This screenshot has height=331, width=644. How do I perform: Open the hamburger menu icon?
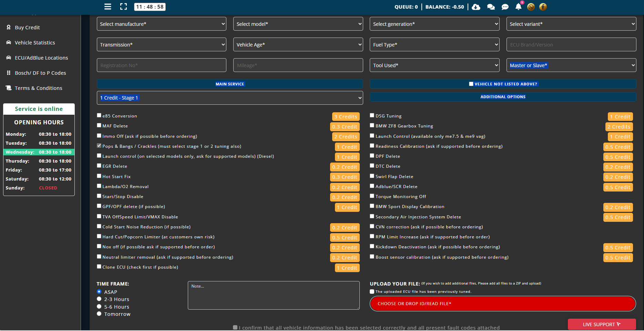108,7
